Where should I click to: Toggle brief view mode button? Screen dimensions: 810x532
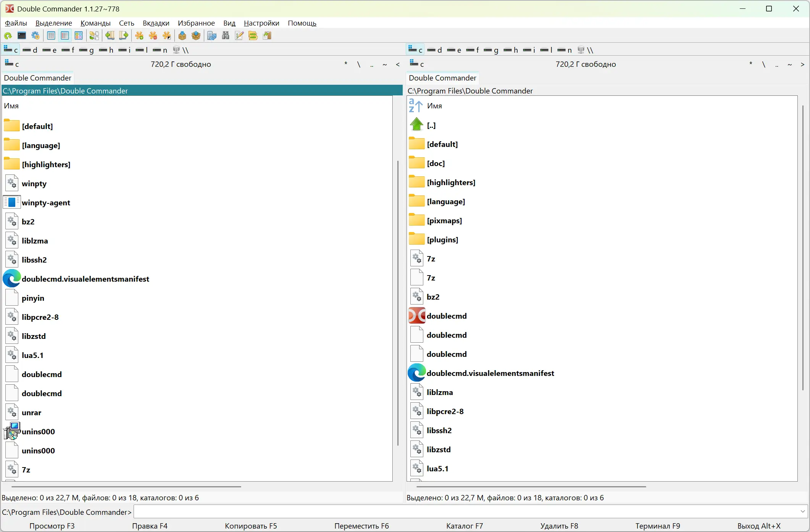tap(51, 36)
